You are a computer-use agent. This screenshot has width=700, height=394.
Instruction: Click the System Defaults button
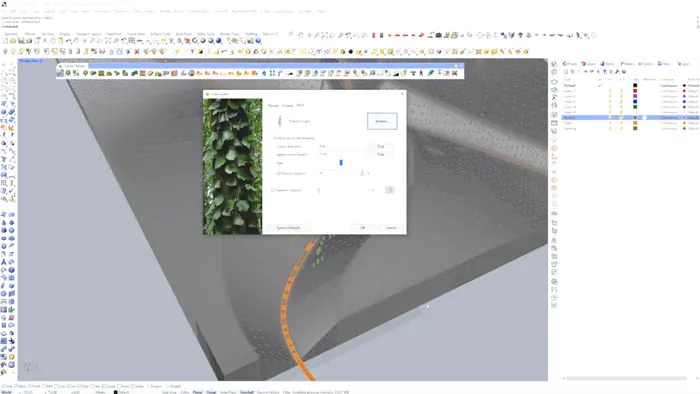click(x=289, y=228)
